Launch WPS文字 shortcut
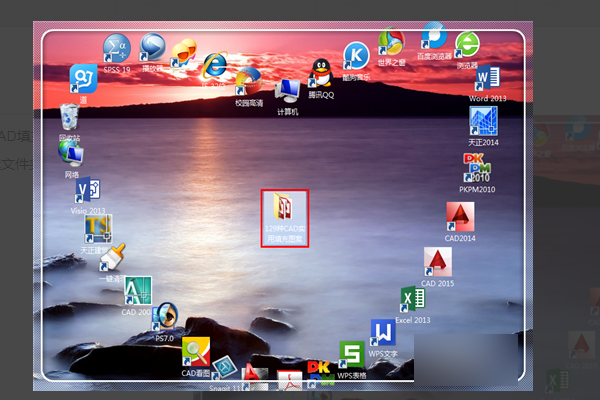The image size is (600, 400). 383,333
